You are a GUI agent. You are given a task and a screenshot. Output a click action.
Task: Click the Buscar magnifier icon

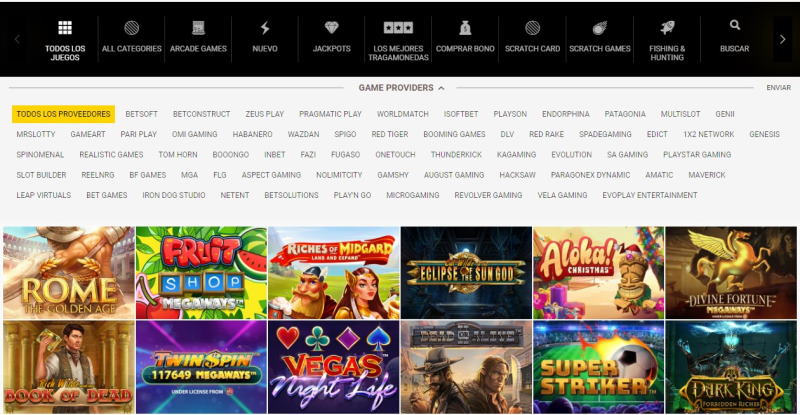coord(735,25)
